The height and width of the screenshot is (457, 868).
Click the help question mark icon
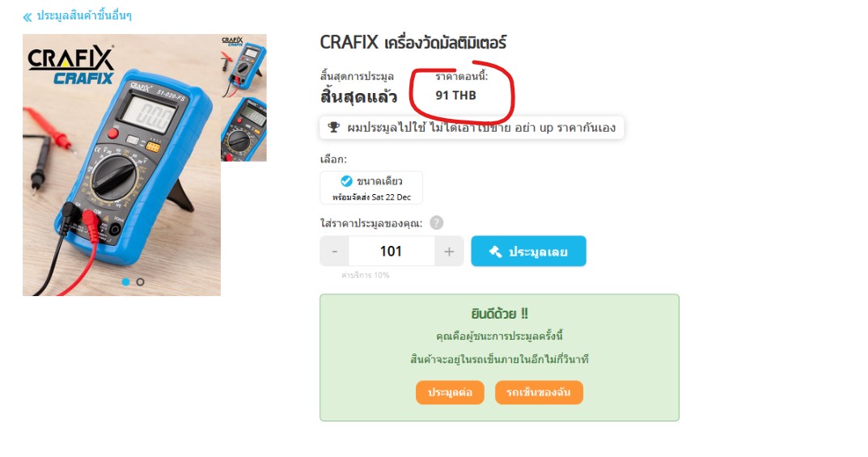(x=436, y=223)
